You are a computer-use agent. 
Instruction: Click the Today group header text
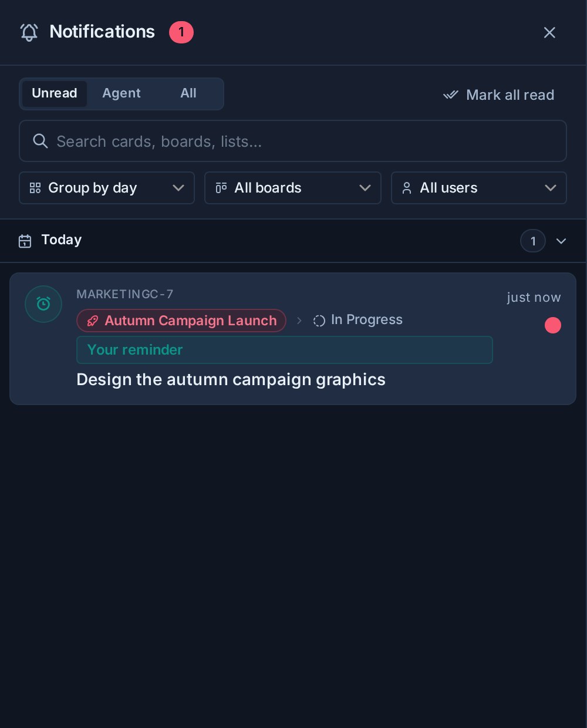tap(62, 240)
